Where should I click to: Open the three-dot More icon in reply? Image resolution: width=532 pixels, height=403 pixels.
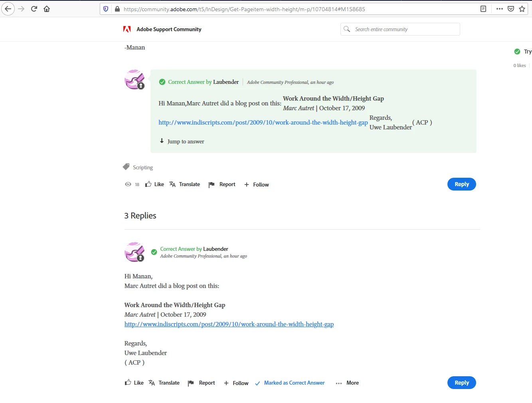click(x=339, y=383)
